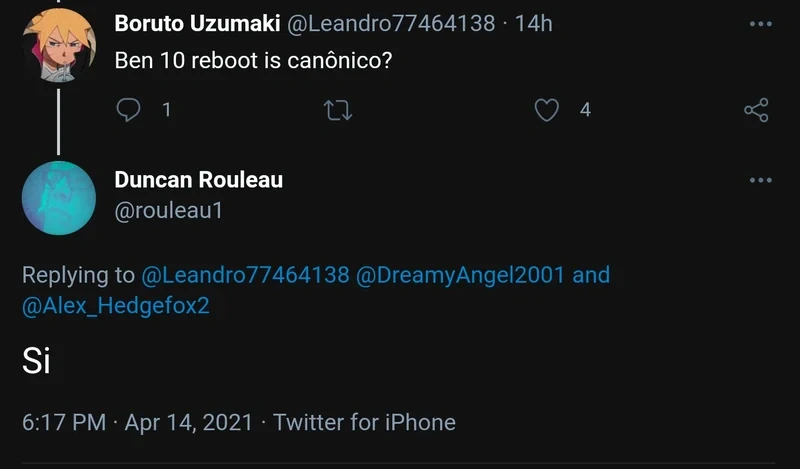Open the Boruto Uzumaki display name

click(x=197, y=23)
